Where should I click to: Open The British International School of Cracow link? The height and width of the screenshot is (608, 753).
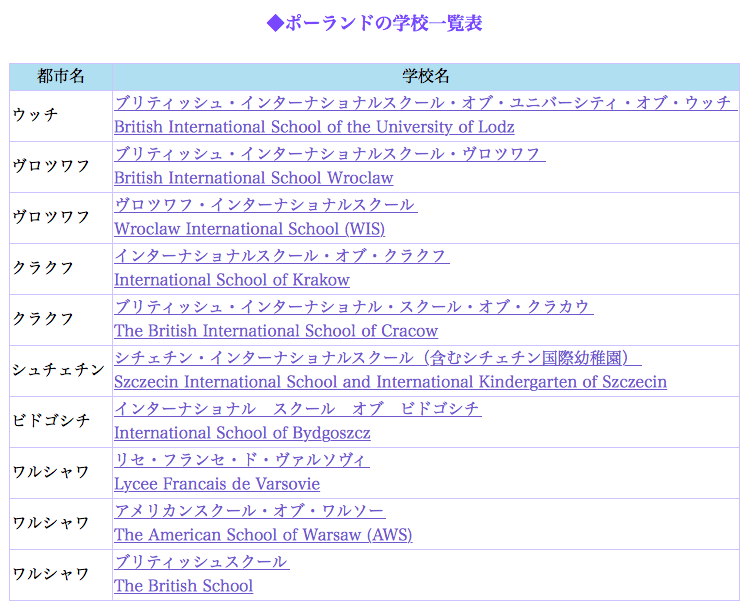point(276,330)
